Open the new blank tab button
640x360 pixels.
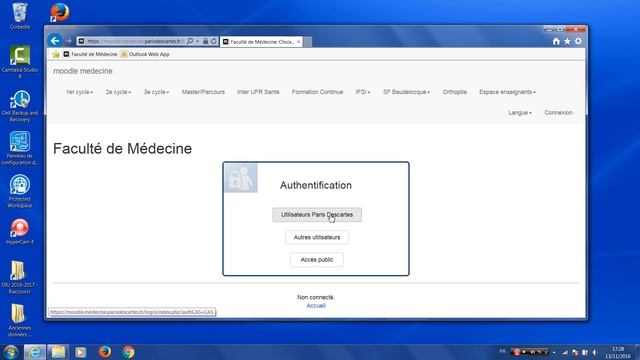click(308, 42)
